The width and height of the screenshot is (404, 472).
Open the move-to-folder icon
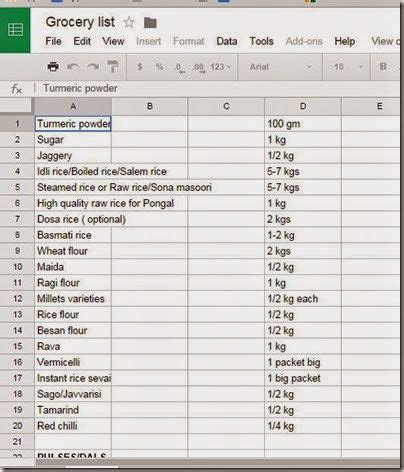point(150,23)
